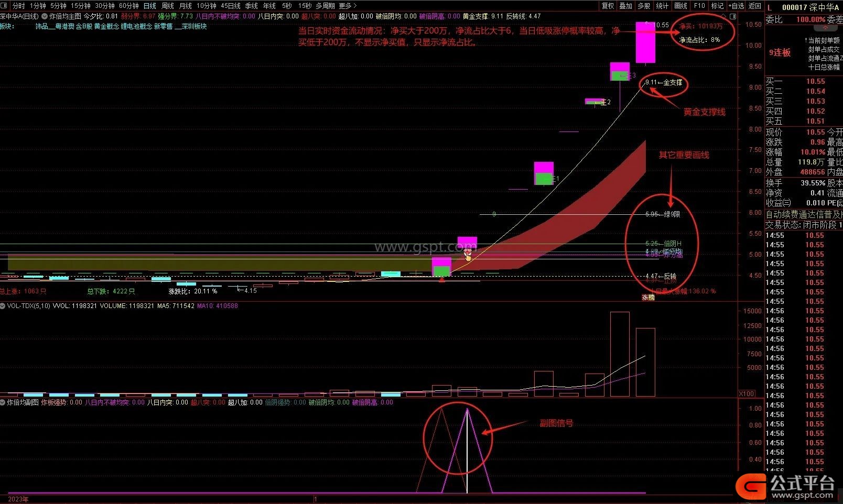Switch to the 日线 daily chart tab
Image resolution: width=843 pixels, height=504 pixels.
pos(149,6)
